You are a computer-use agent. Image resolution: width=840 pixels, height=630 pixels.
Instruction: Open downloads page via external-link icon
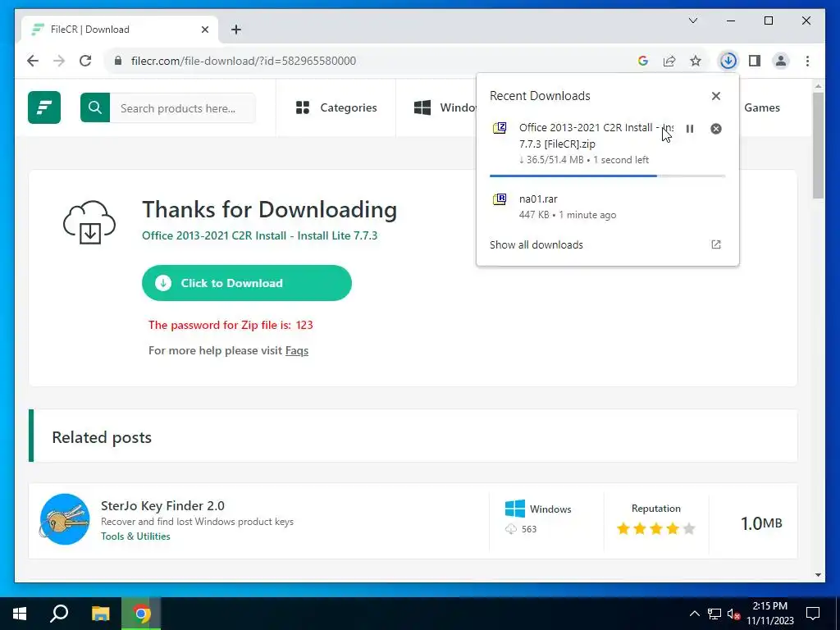tap(715, 244)
